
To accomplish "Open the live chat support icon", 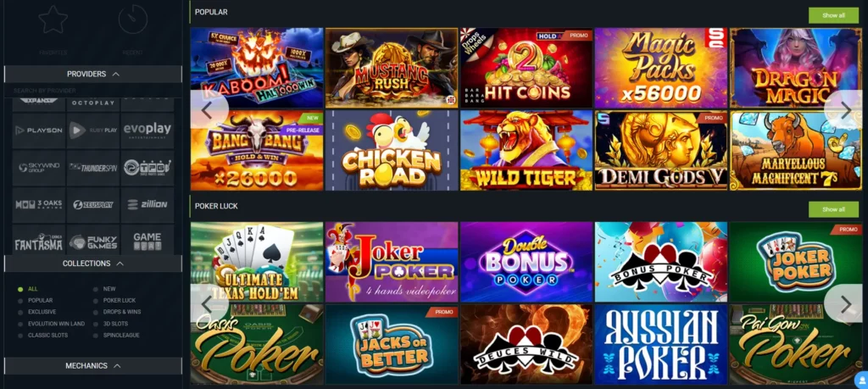I will (861, 381).
